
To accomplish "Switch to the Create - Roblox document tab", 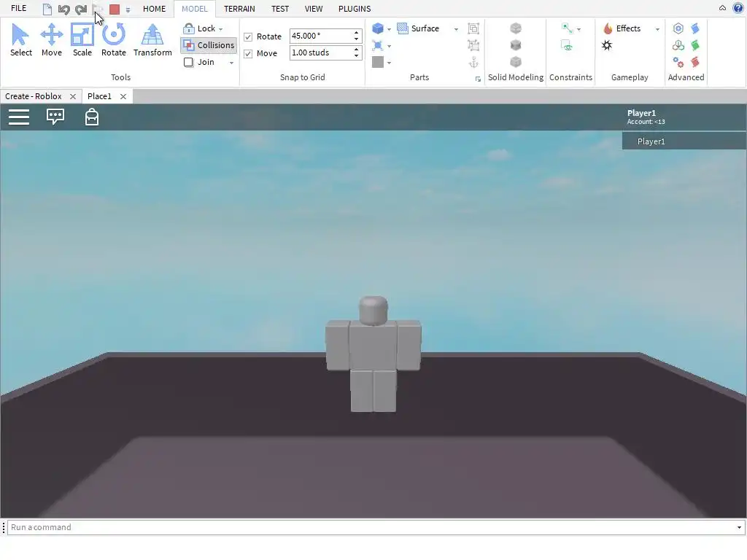I will coord(34,96).
